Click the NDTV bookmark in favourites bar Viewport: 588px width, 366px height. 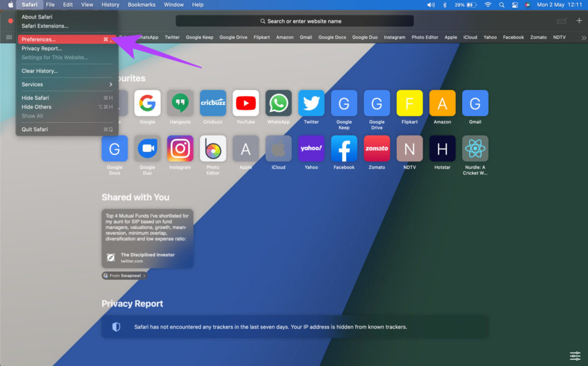559,37
